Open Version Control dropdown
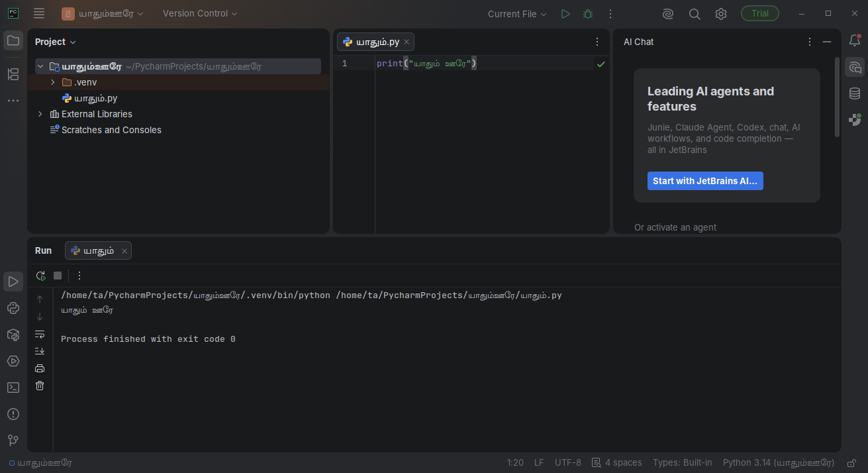 (x=200, y=13)
